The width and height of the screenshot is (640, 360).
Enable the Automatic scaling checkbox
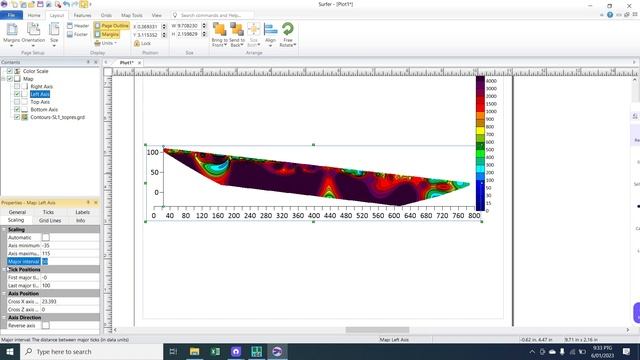[x=46, y=237]
